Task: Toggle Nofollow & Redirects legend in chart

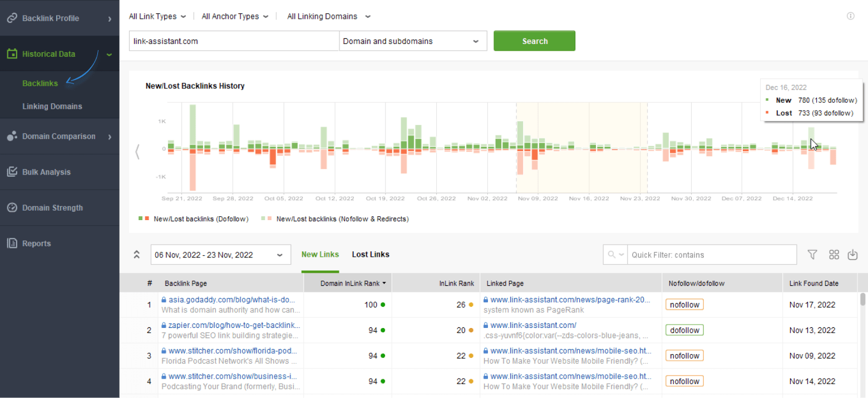Action: pyautogui.click(x=335, y=219)
